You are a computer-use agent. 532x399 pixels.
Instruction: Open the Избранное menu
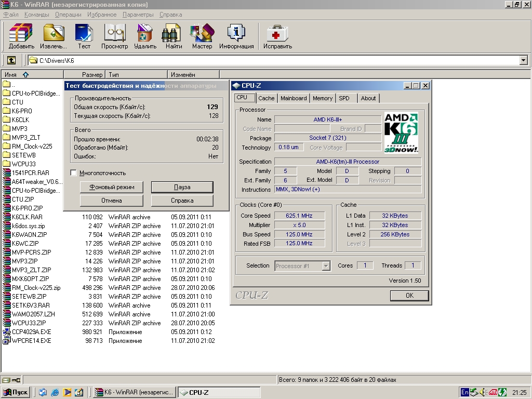102,15
